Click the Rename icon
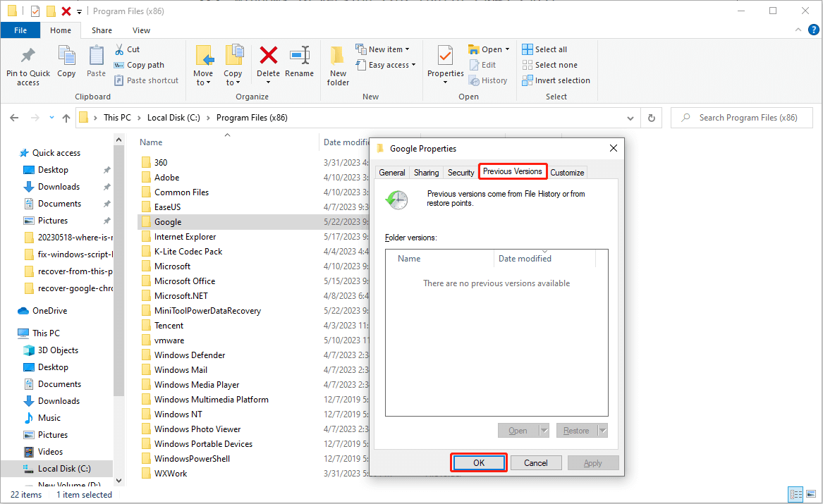 click(300, 55)
